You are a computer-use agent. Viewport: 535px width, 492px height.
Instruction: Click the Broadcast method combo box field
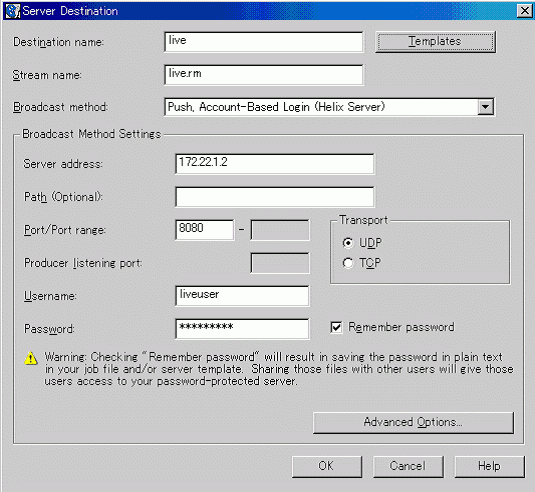(x=329, y=107)
